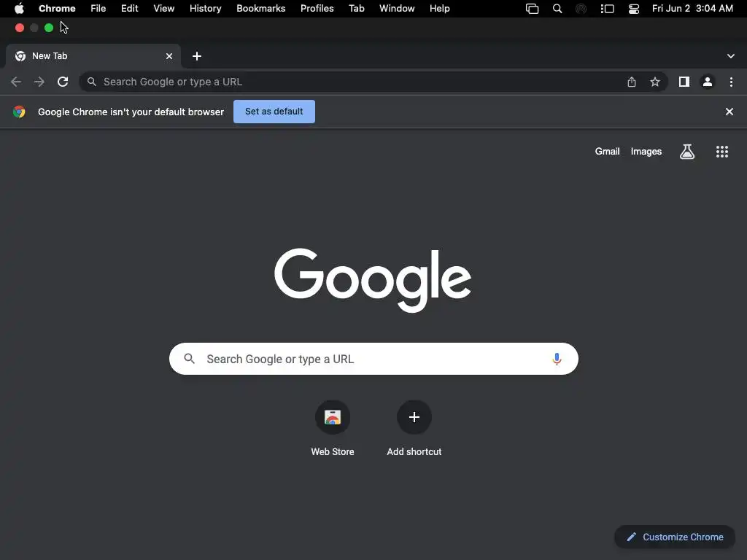Click Customize Chrome button
Screen dimensions: 747x560
coord(675,537)
